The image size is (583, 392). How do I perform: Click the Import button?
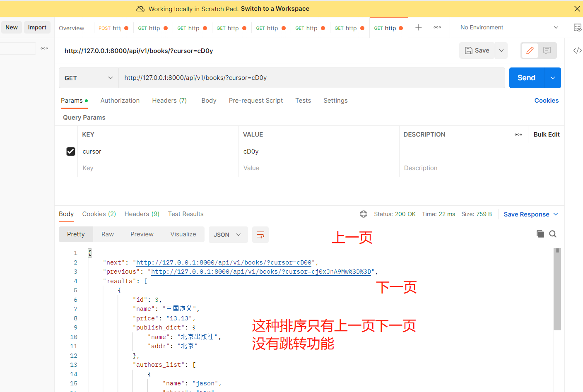[37, 27]
